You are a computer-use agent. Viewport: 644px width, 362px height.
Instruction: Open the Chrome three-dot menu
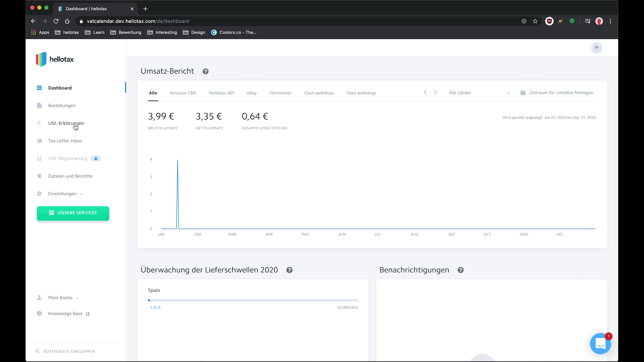(x=610, y=21)
